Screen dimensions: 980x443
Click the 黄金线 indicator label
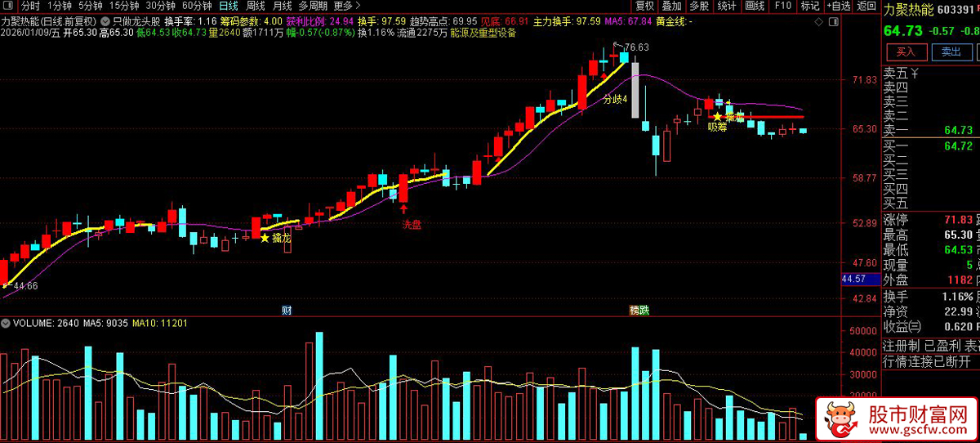pyautogui.click(x=673, y=20)
